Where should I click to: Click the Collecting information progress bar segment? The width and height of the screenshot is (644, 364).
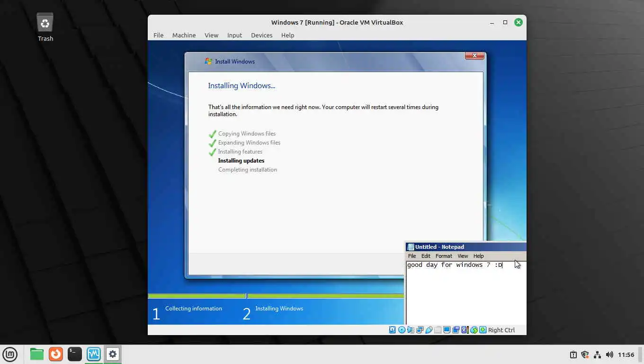click(197, 296)
